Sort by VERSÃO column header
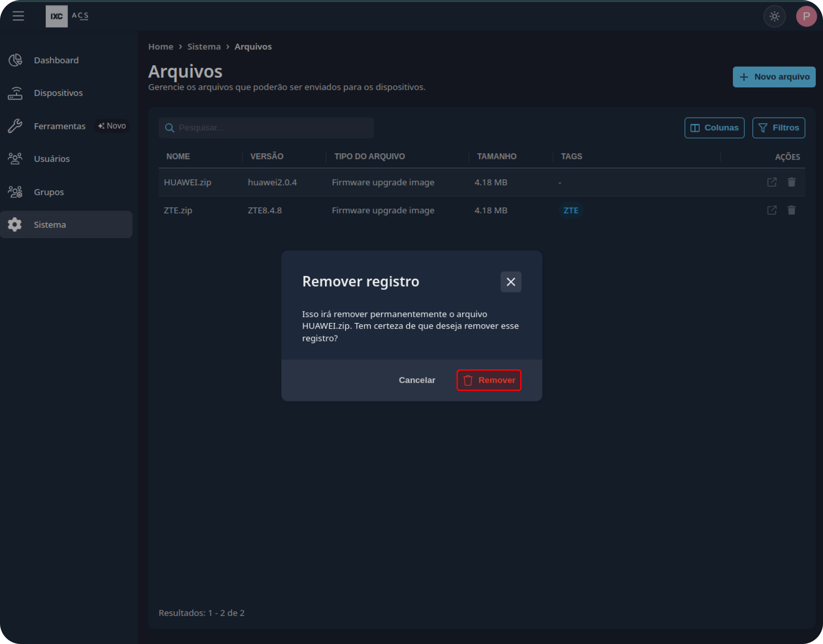The image size is (823, 644). click(267, 156)
